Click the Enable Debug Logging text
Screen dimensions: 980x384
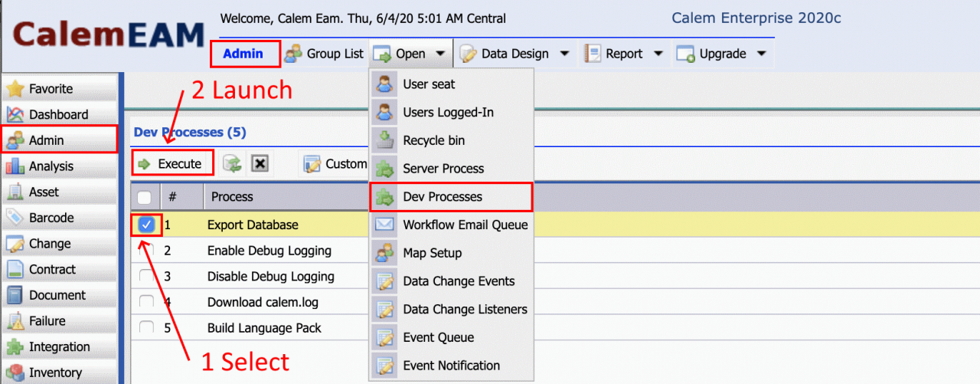coord(269,251)
